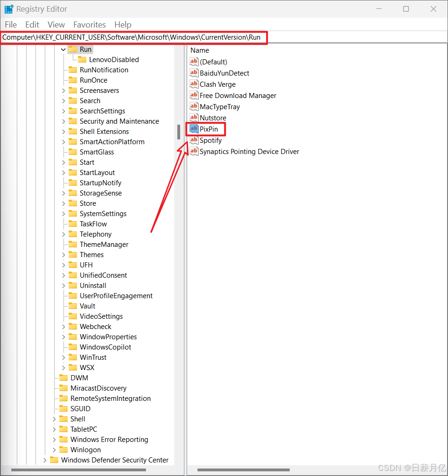The height and width of the screenshot is (476, 448).
Task: Click the WindowsCopilot folder icon
Action: pos(72,347)
